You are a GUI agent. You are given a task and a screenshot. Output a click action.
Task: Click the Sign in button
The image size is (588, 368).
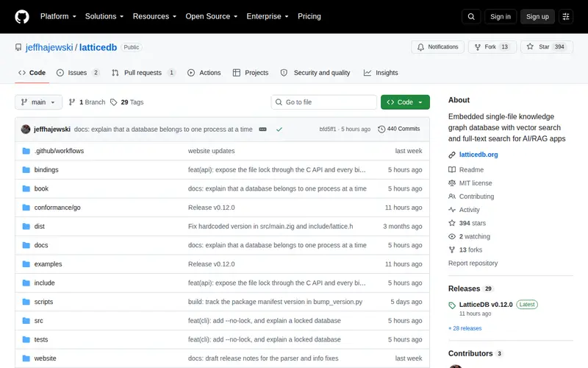point(501,16)
